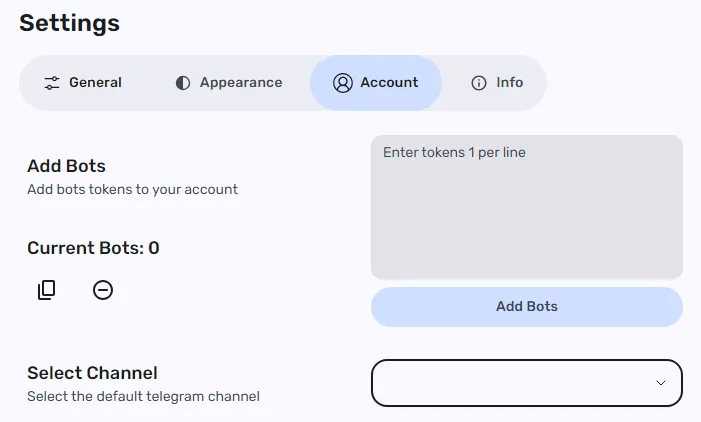Click the 'Current Bots: 0' counter text

pyautogui.click(x=93, y=248)
